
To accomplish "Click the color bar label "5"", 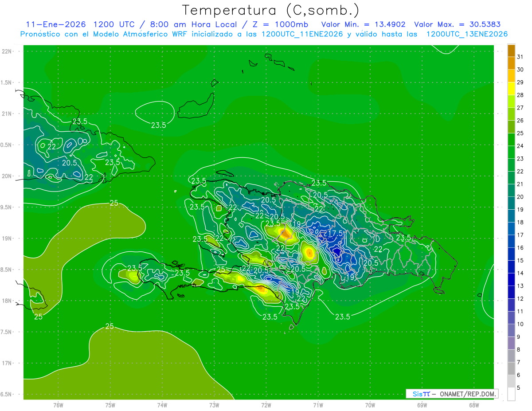I will (519, 388).
